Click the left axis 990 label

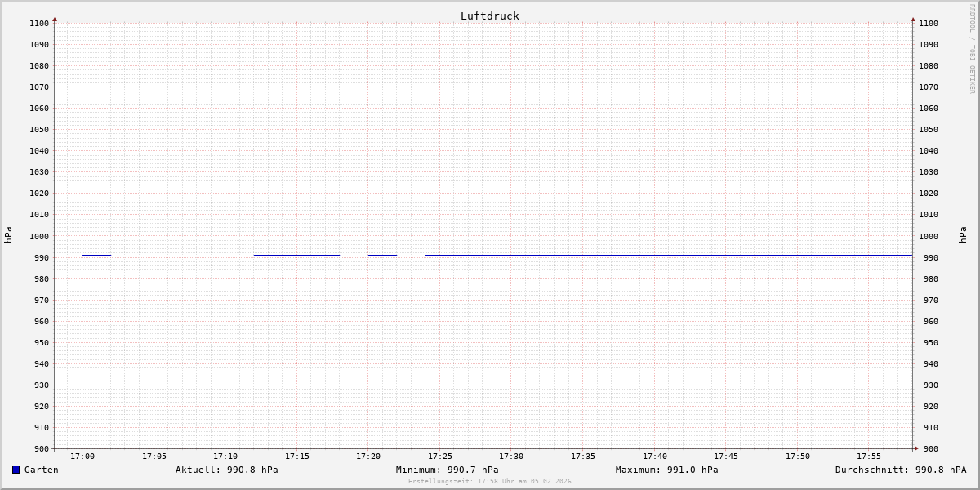(41, 257)
